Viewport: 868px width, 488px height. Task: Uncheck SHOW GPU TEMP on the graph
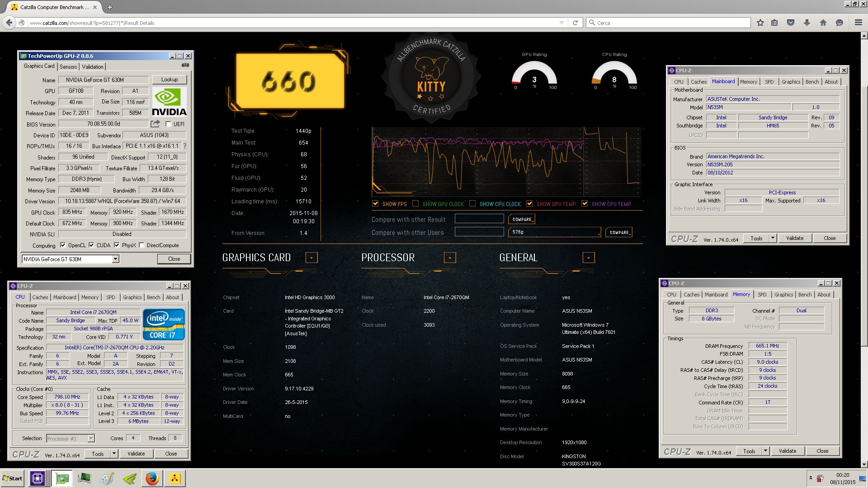point(529,204)
